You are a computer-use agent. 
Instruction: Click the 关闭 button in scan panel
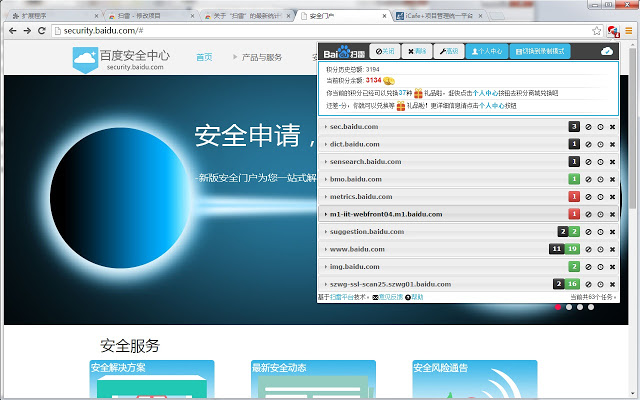click(x=385, y=51)
